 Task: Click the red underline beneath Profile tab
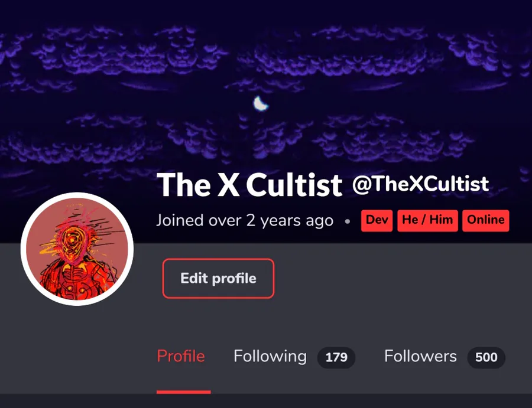[184, 392]
